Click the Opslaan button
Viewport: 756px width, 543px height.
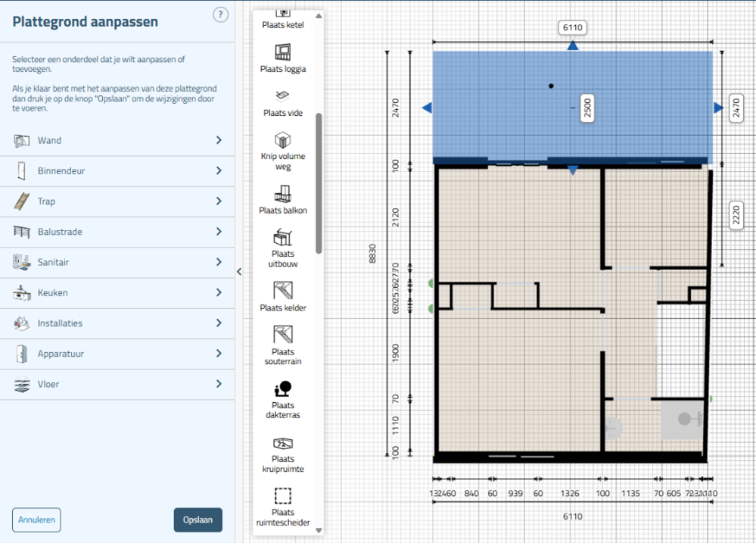(x=198, y=520)
